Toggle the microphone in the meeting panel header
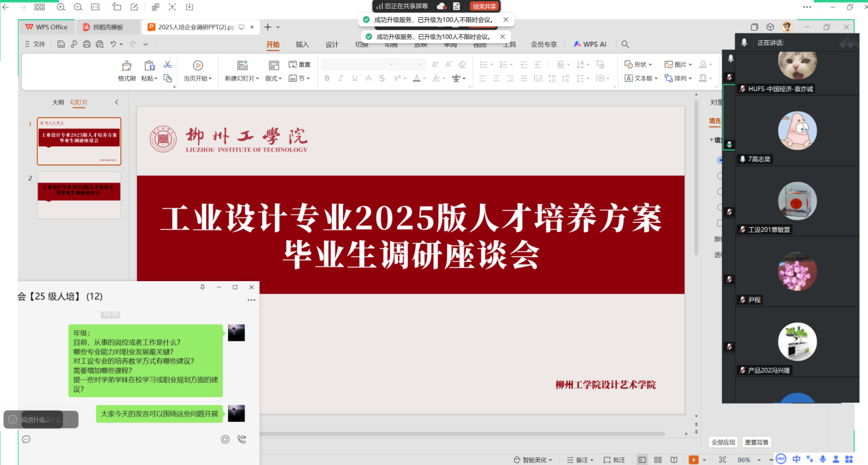 743,43
